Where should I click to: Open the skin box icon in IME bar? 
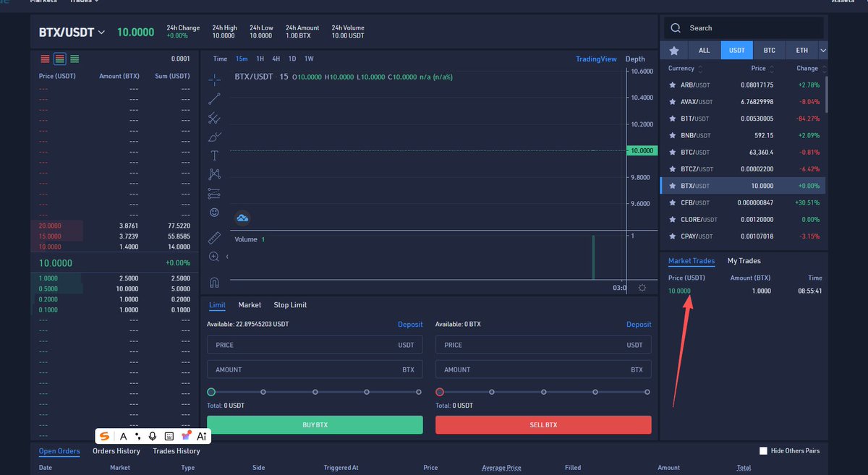pos(186,436)
